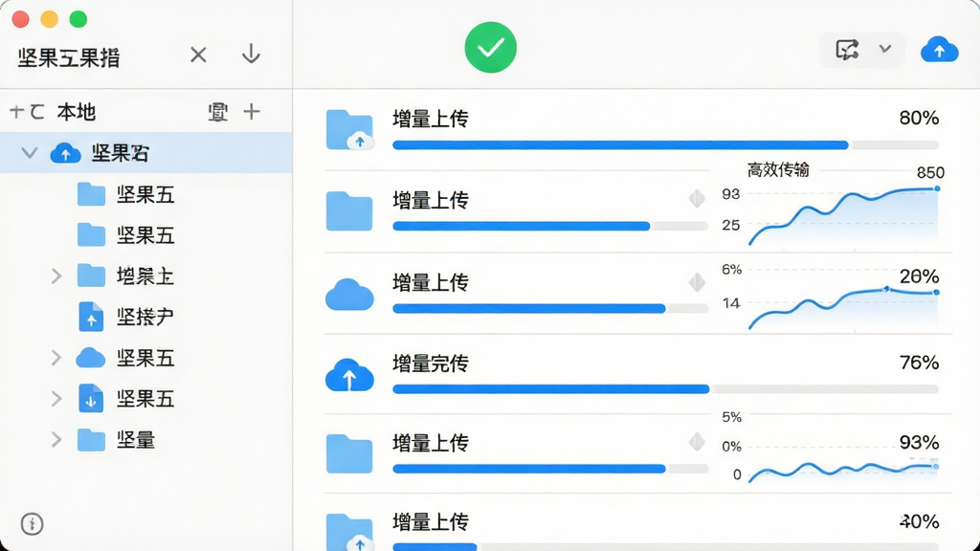This screenshot has height=551, width=980.
Task: Click the folder upload icon in 80% row
Action: (x=349, y=130)
